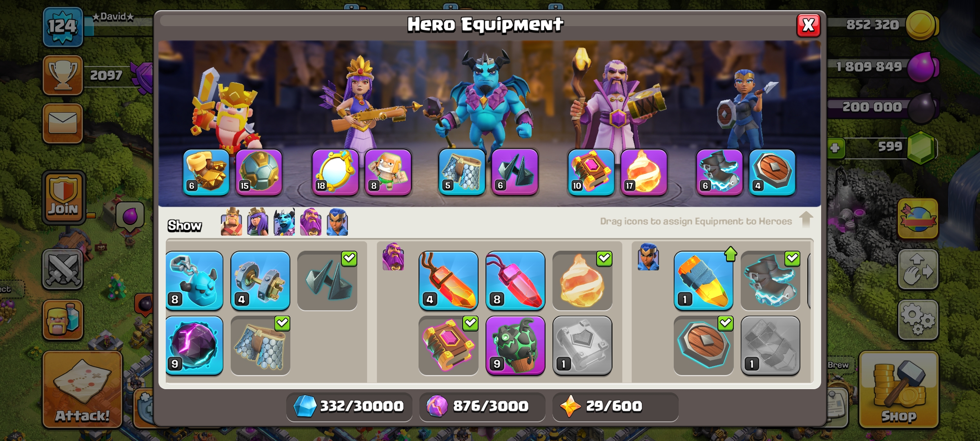
Task: Open the Join clan shield button
Action: click(x=64, y=197)
